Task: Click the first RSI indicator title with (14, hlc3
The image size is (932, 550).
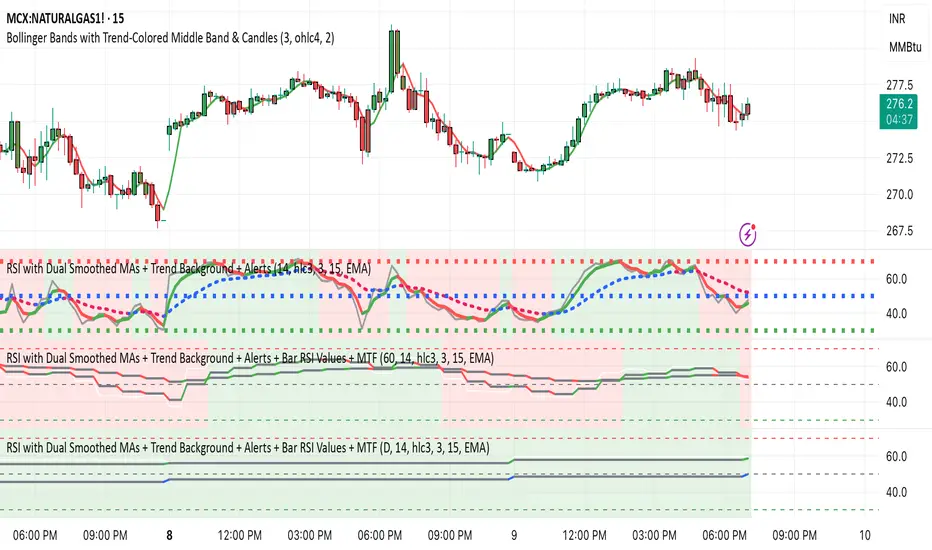Action: coord(188,269)
